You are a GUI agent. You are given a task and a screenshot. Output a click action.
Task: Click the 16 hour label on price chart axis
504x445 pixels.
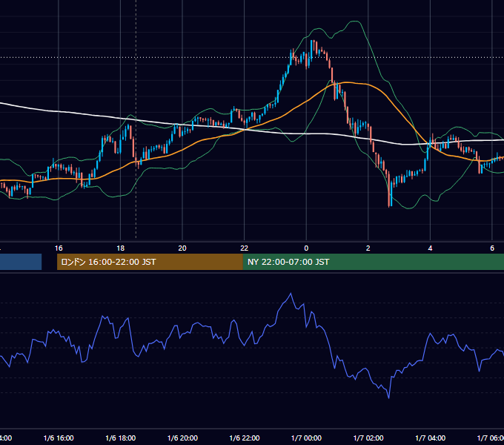coord(59,248)
